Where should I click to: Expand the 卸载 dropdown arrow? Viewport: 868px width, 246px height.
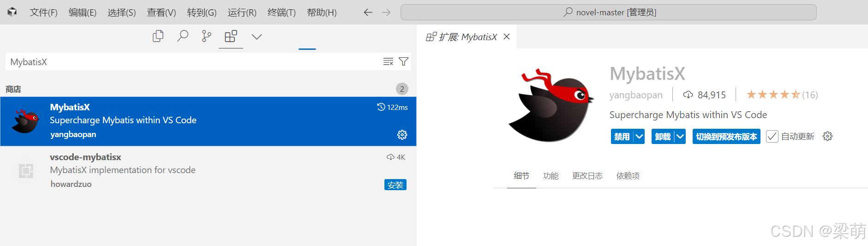pos(680,137)
